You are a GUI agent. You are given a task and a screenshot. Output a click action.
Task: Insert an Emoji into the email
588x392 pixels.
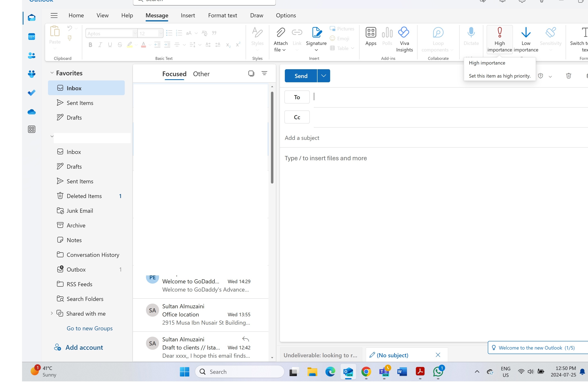click(339, 38)
